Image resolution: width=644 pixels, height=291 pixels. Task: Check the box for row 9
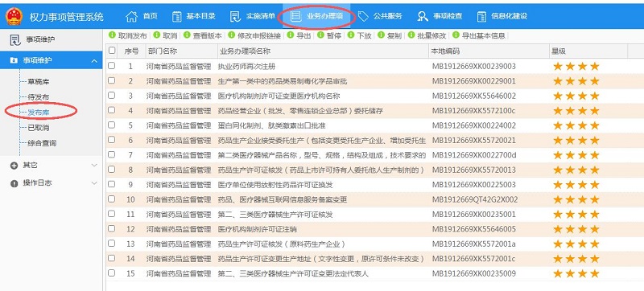112,183
